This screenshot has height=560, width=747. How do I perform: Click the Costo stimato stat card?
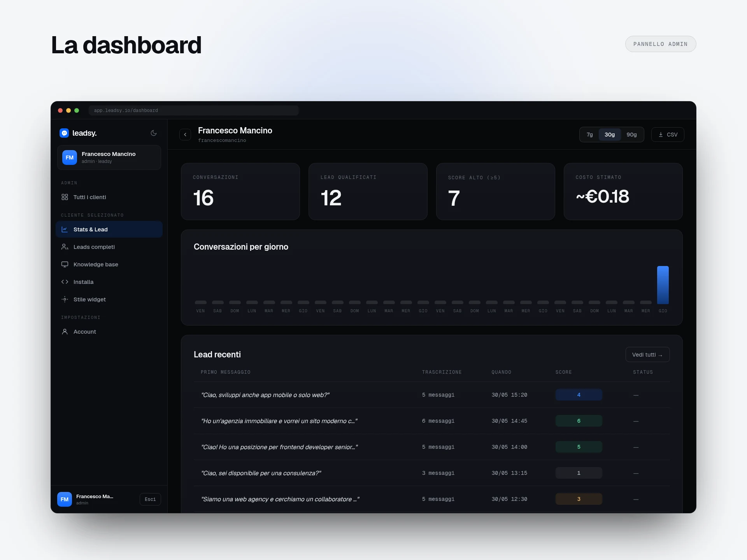click(x=623, y=191)
